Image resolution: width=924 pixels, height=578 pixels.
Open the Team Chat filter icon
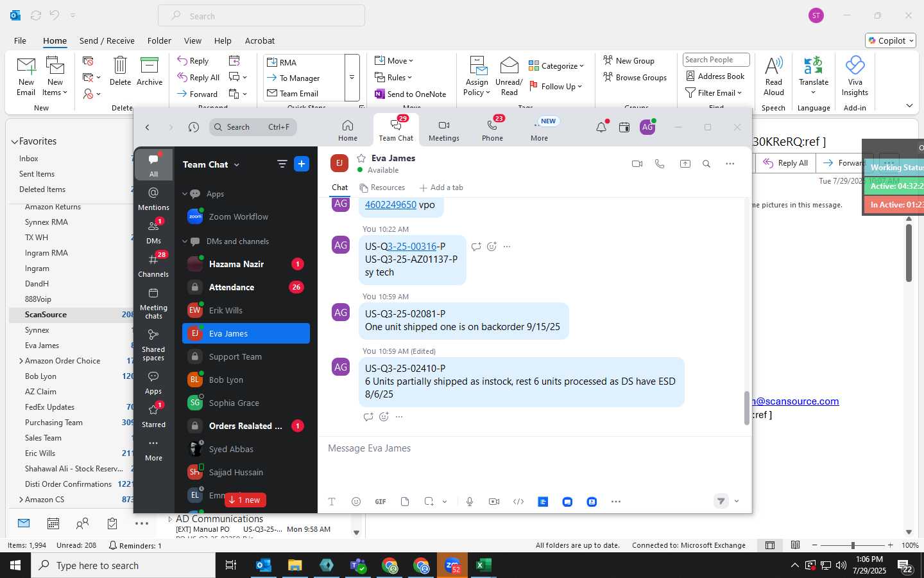pos(282,164)
